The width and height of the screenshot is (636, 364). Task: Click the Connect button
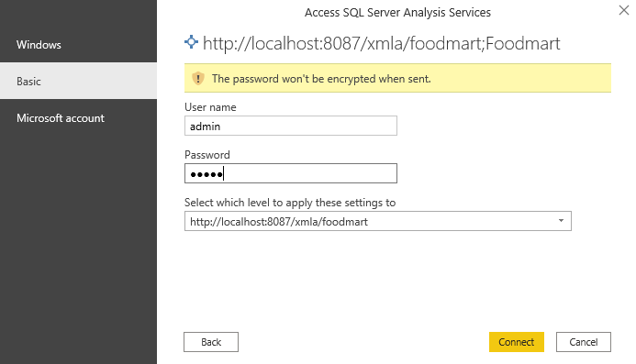tap(517, 342)
